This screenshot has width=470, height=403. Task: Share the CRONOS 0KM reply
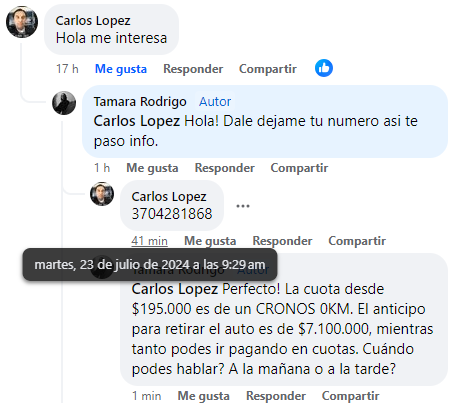click(x=350, y=396)
